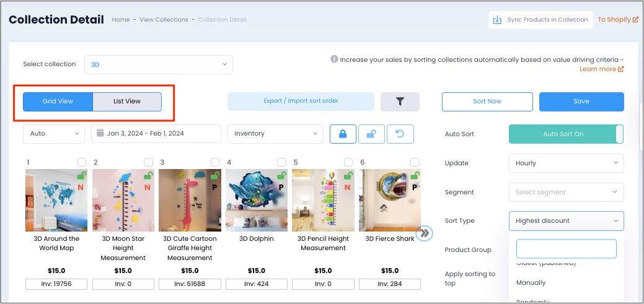This screenshot has width=644, height=304.
Task: Click the calendar icon in date range
Action: click(100, 133)
